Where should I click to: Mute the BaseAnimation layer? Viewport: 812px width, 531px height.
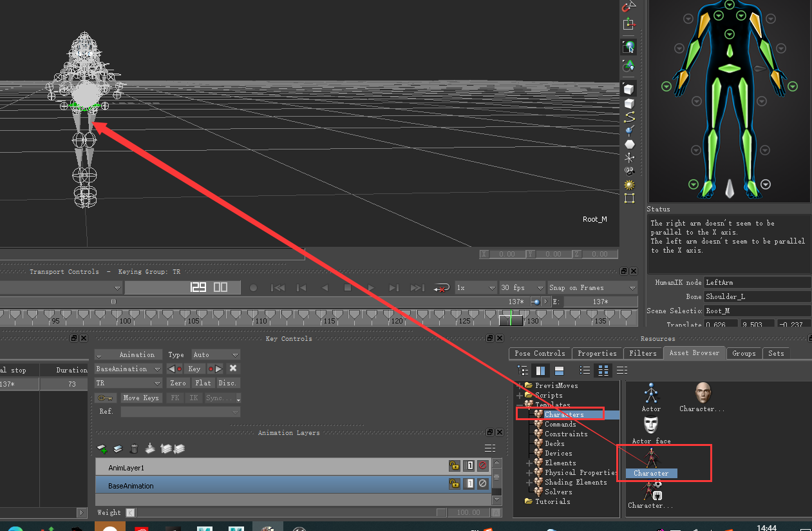482,483
